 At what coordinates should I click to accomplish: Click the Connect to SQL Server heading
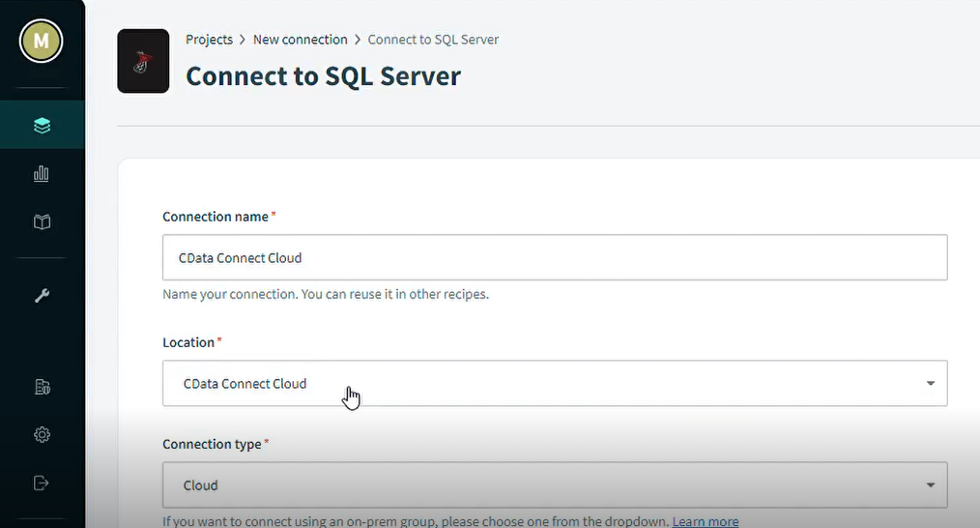point(323,76)
